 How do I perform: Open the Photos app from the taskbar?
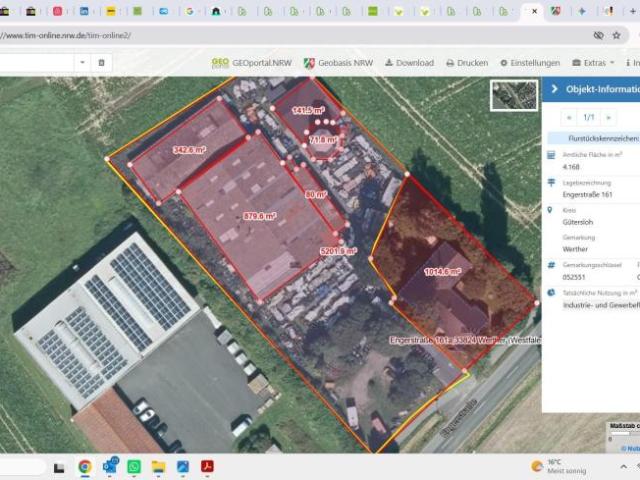[x=183, y=467]
